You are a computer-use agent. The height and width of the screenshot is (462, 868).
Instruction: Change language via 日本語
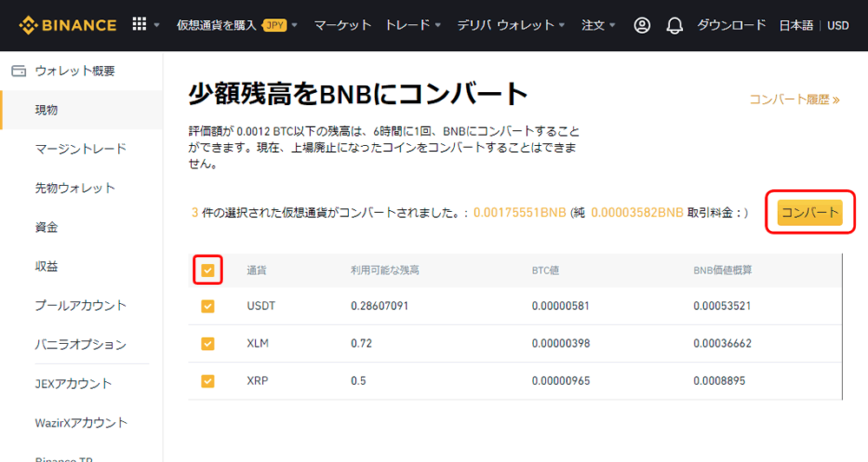[x=796, y=25]
